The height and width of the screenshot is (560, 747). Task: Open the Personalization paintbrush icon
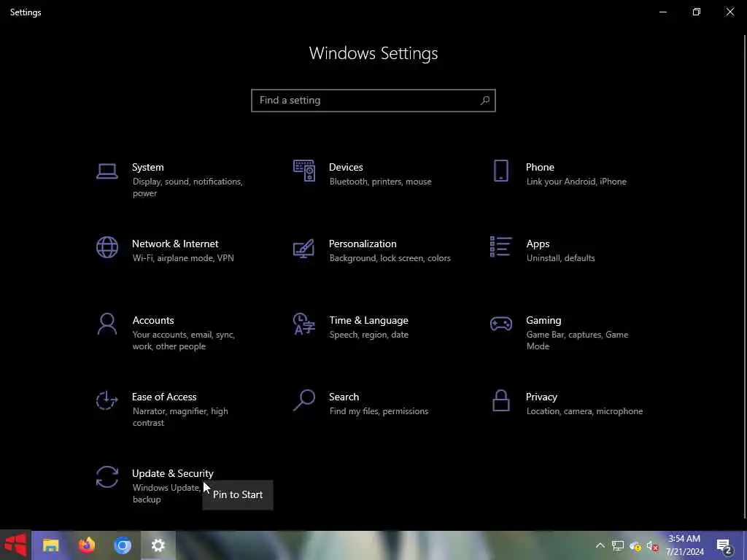pos(304,248)
